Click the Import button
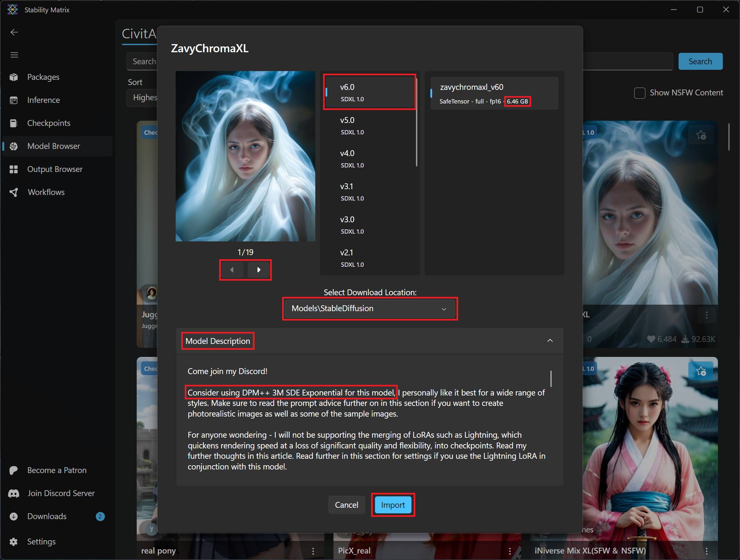The height and width of the screenshot is (560, 740). [393, 505]
